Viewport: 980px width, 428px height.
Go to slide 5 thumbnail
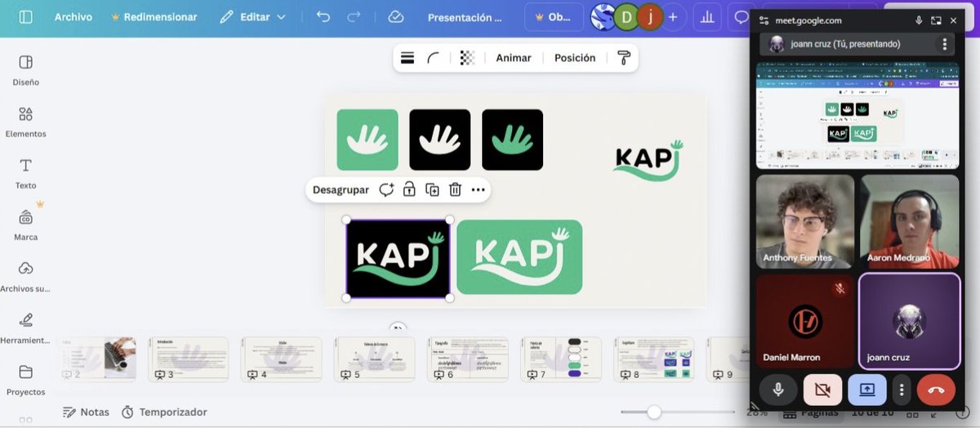coord(375,359)
